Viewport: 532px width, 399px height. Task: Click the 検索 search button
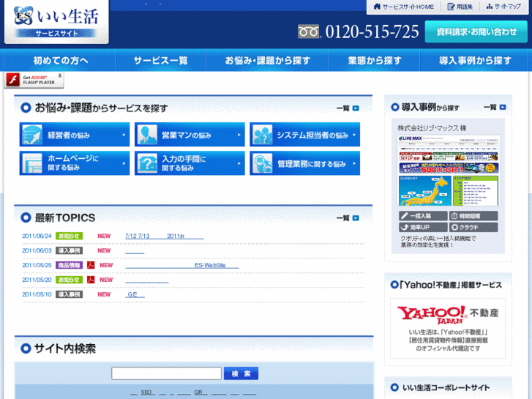point(241,373)
